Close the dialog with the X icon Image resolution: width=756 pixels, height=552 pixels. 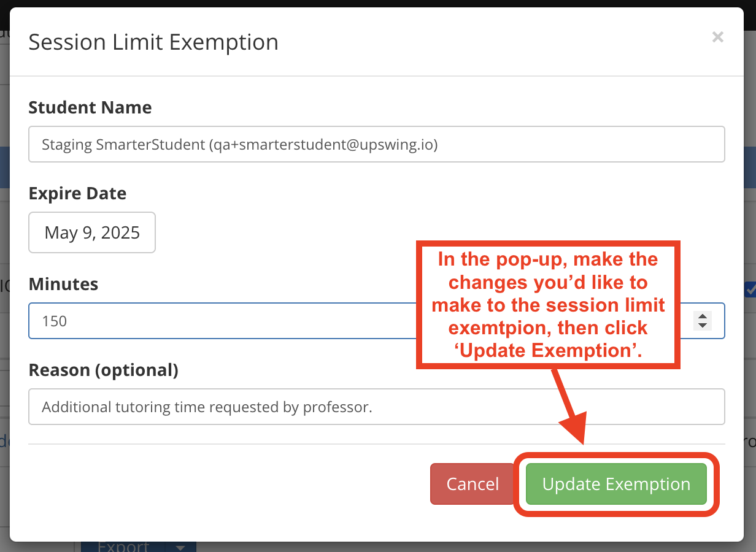coord(717,37)
